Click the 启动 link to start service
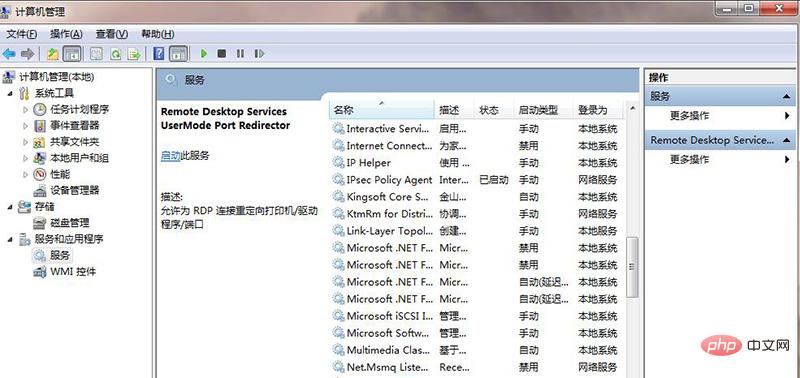Image resolution: width=800 pixels, height=378 pixels. [x=170, y=156]
